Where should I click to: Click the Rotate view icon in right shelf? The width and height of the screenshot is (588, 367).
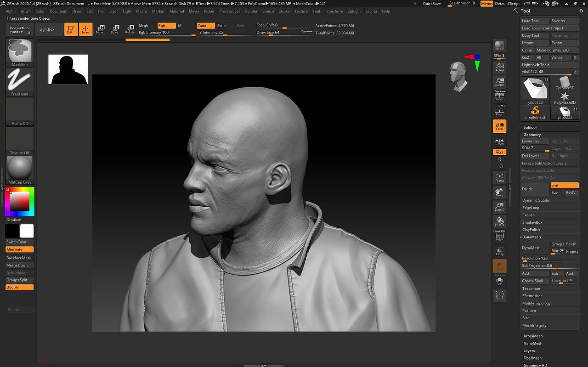(x=499, y=222)
